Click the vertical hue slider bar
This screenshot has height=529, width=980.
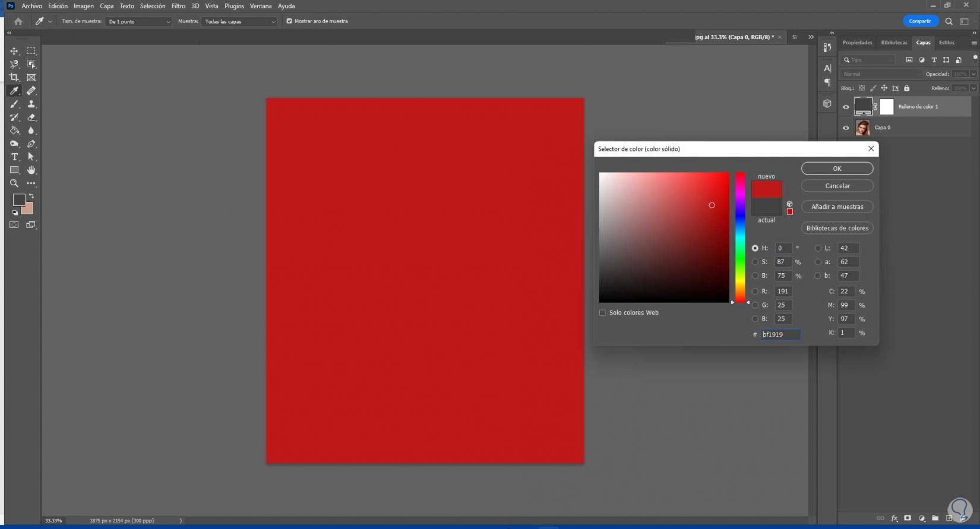click(x=740, y=237)
